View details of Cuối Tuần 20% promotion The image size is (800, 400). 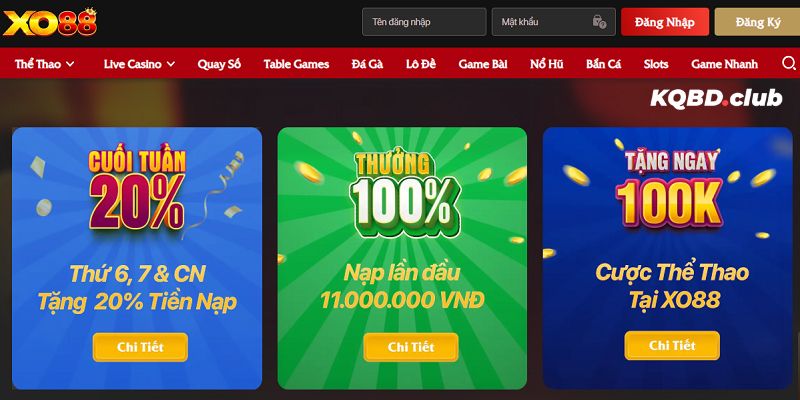(x=140, y=347)
